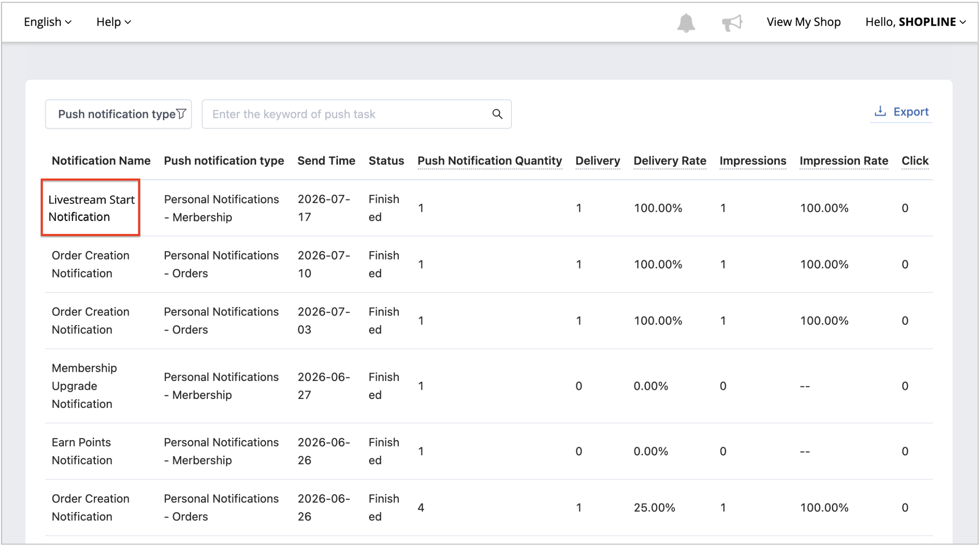Select Order Creation Notification dated 2026-07-03
Image resolution: width=980 pixels, height=546 pixels.
tap(90, 321)
